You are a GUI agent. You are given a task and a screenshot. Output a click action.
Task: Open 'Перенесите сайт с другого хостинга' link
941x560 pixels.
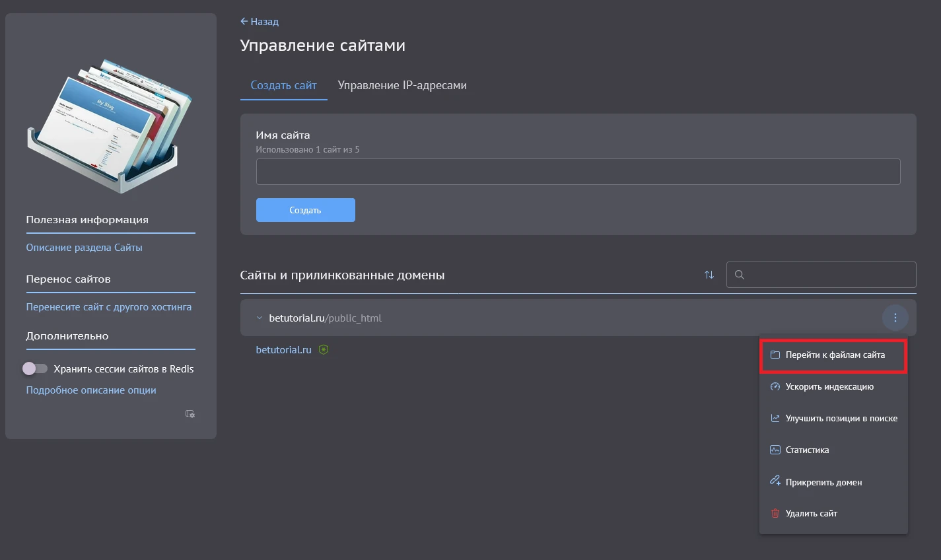[x=109, y=306]
